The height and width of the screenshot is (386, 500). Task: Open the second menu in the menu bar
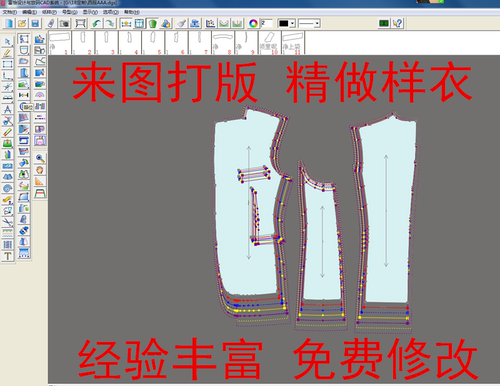(29, 12)
